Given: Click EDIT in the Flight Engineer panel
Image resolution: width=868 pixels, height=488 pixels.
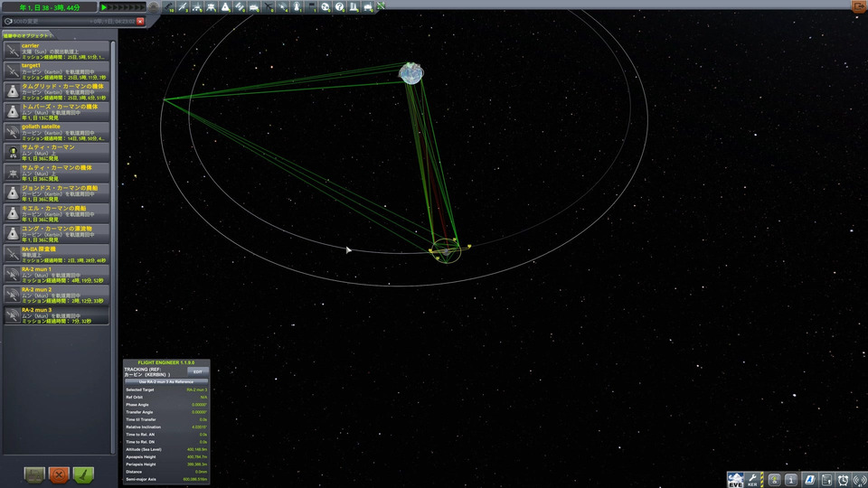Looking at the screenshot, I should 198,371.
